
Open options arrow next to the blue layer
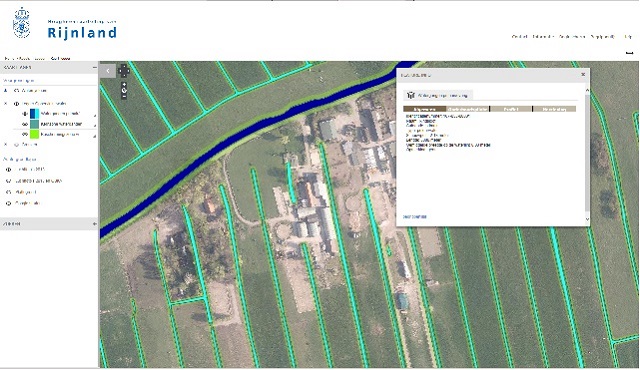point(95,115)
